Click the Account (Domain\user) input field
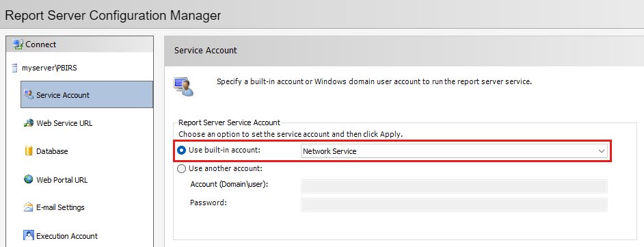644x247 pixels. [x=454, y=186]
